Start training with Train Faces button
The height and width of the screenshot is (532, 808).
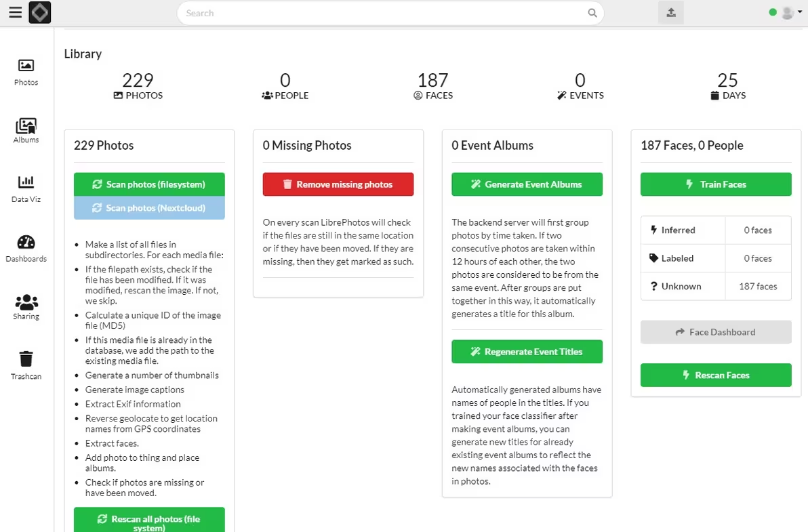pos(716,184)
